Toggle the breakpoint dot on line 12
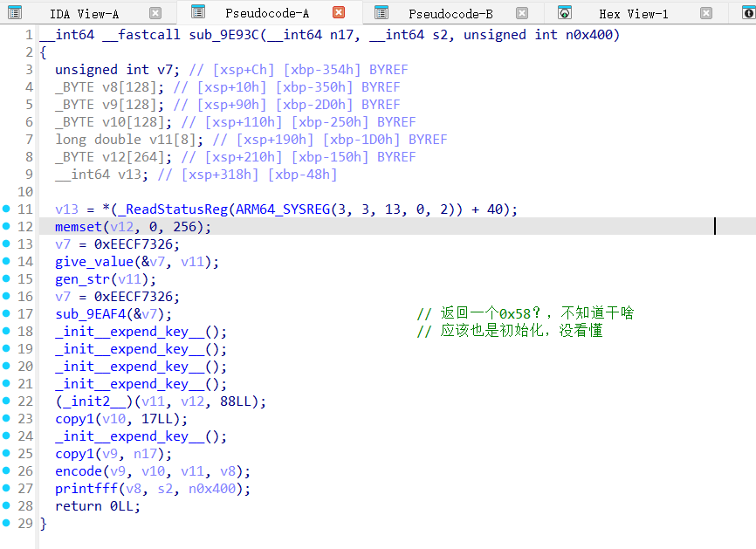 6,226
